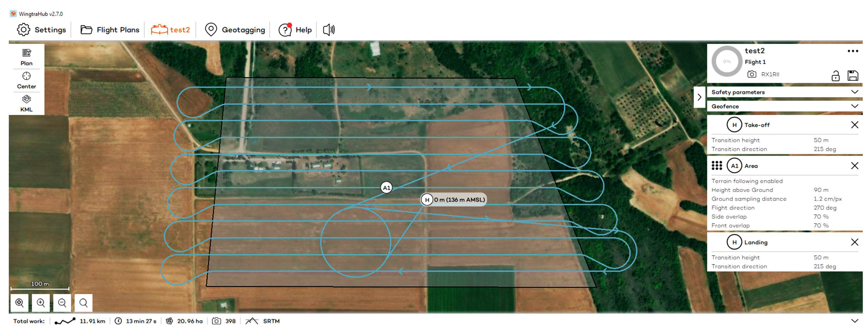Screen dimensions: 868x332
Task: Expand the Total work status bar chevron
Action: coord(854,321)
